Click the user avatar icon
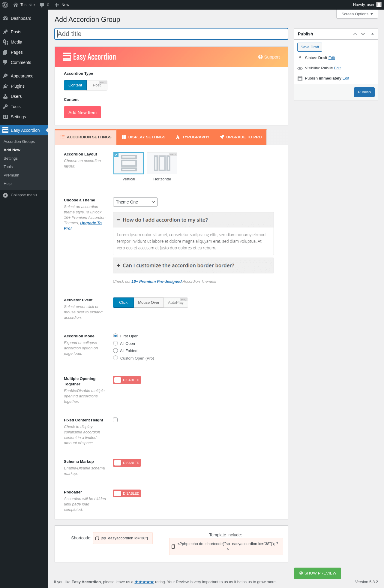The image size is (384, 588). click(379, 5)
